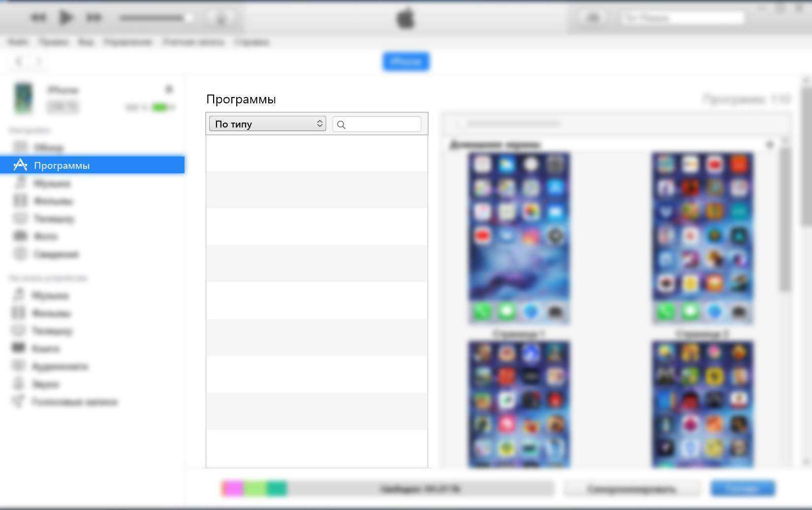Open Голосовые записи in the sidebar
812x510 pixels.
click(74, 402)
